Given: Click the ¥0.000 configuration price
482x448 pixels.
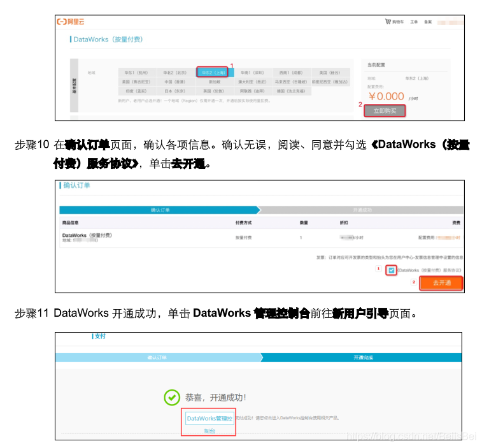Looking at the screenshot, I should coord(386,97).
